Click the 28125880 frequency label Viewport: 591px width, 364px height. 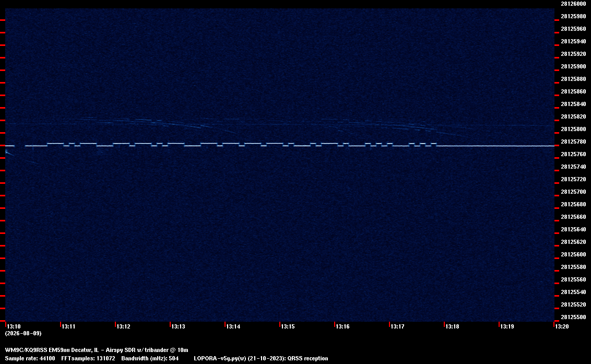point(573,79)
